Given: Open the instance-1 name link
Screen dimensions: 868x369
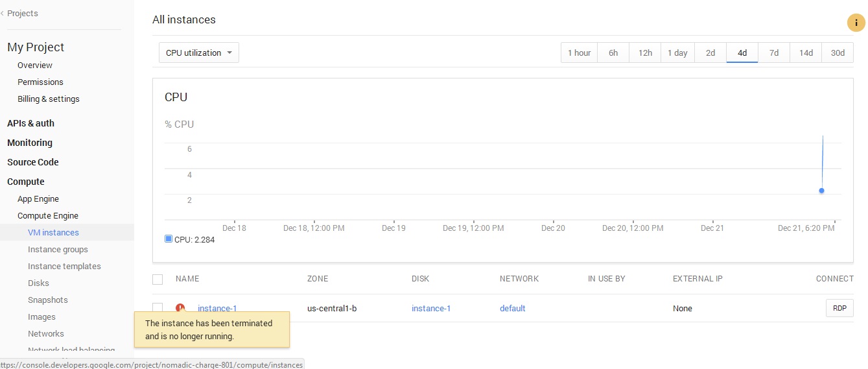Looking at the screenshot, I should click(x=217, y=309).
